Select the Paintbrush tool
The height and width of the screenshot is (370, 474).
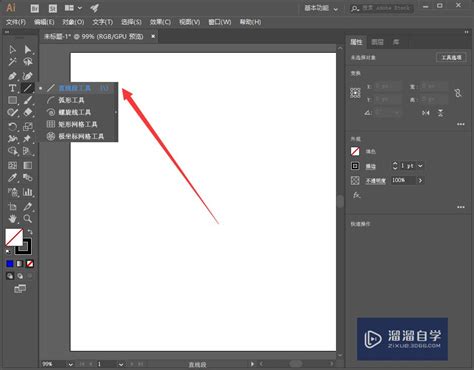point(28,100)
